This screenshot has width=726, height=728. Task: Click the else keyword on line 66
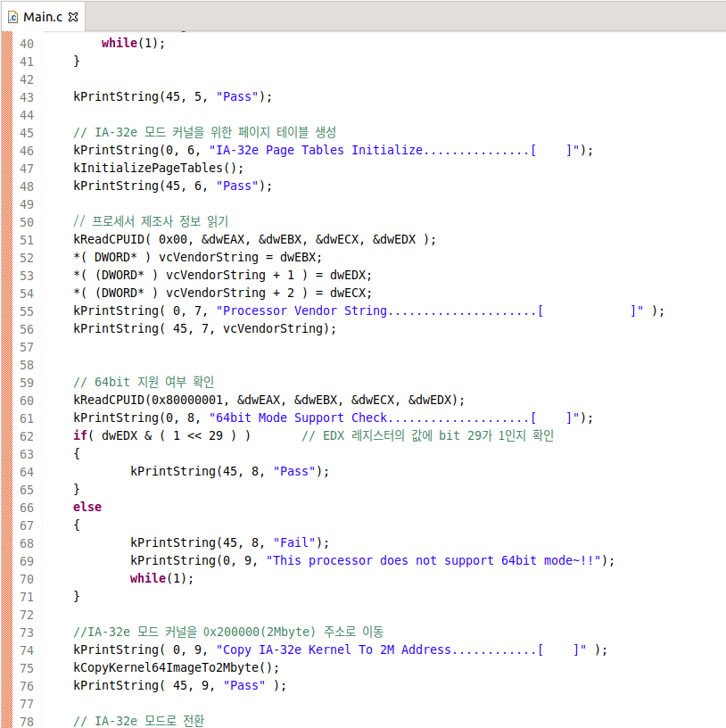[x=87, y=507]
